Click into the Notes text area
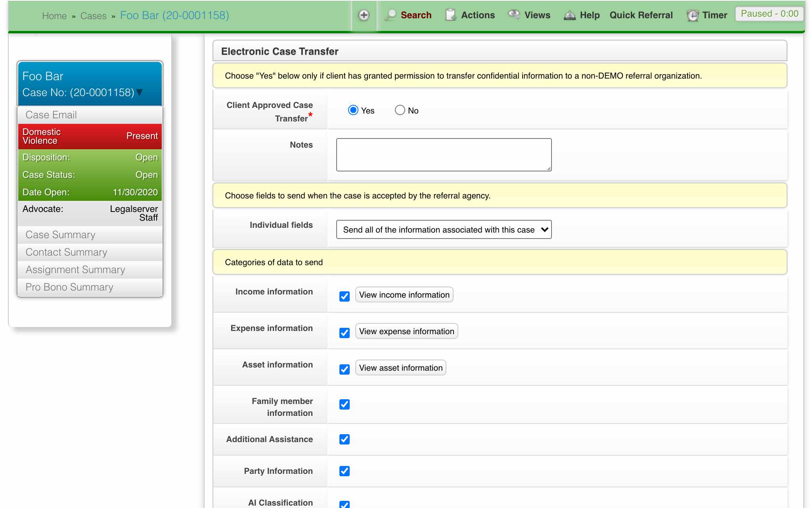 pyautogui.click(x=444, y=155)
